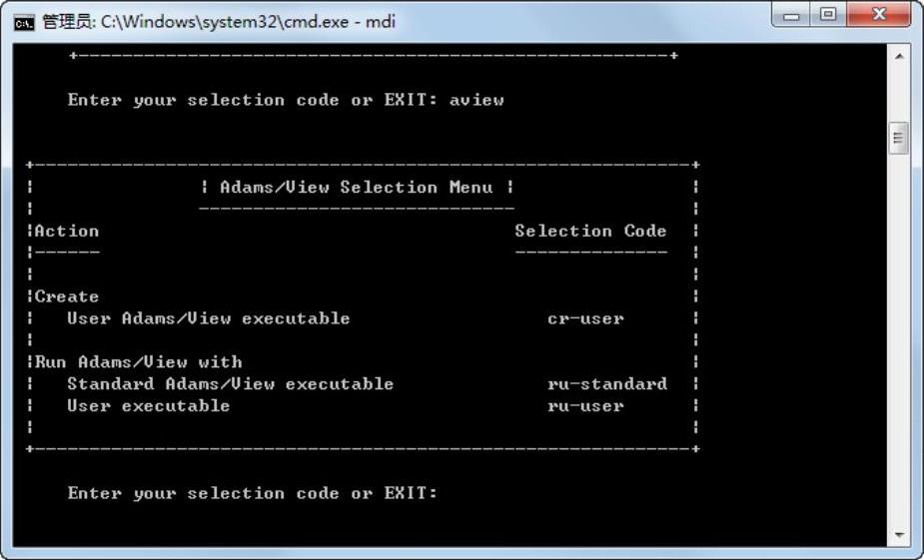Image resolution: width=924 pixels, height=560 pixels.
Task: Click the Action column header
Action: click(67, 232)
